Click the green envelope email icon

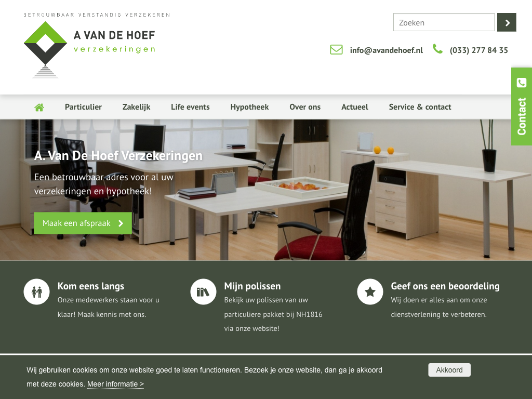336,49
